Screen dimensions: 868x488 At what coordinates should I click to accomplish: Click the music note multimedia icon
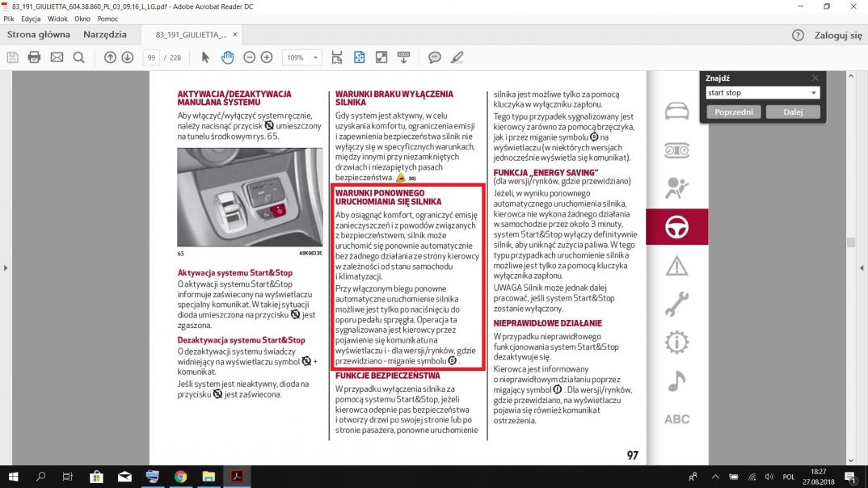coord(676,381)
